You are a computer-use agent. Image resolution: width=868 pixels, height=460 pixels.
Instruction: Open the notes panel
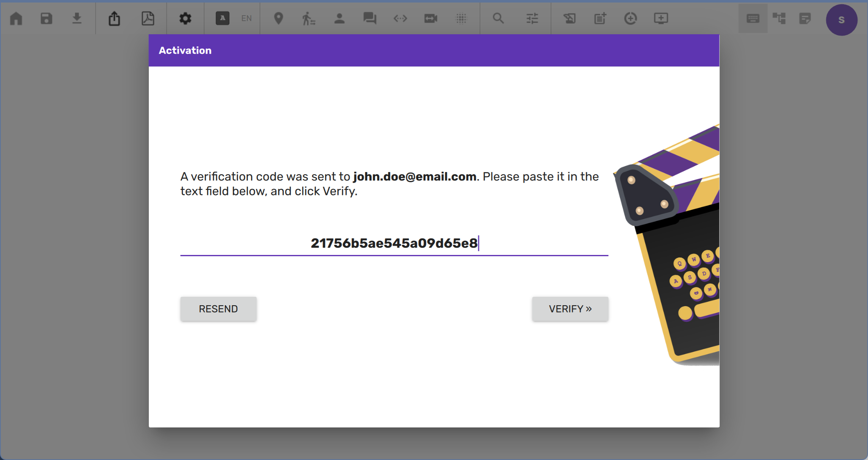pos(805,19)
